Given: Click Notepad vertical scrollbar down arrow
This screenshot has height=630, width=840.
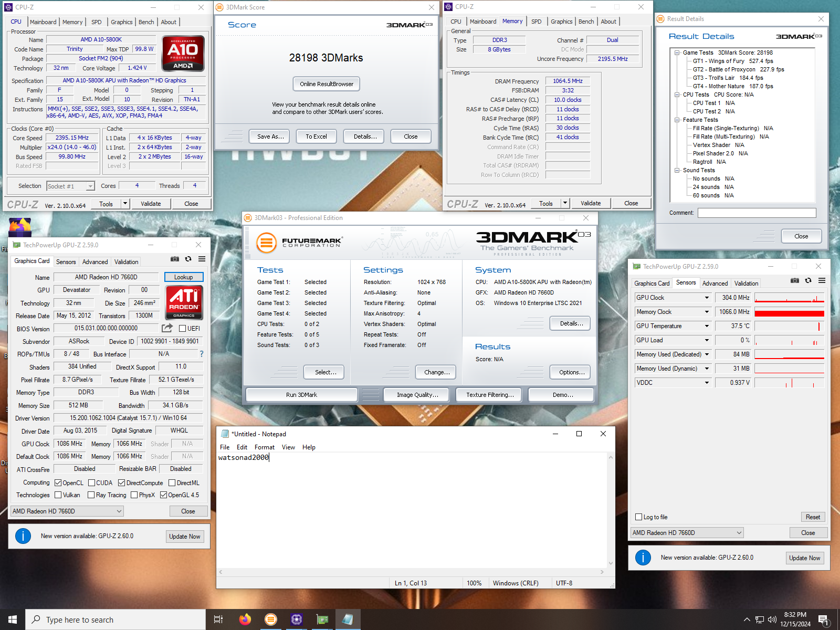Looking at the screenshot, I should [611, 563].
